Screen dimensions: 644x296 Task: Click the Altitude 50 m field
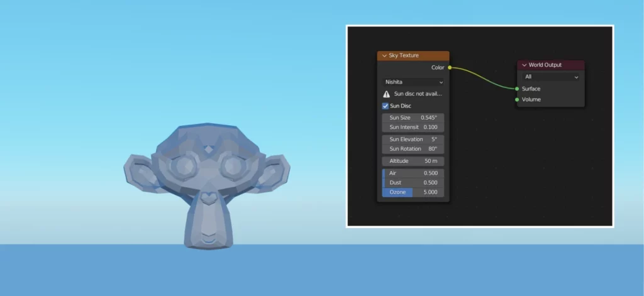click(x=413, y=162)
